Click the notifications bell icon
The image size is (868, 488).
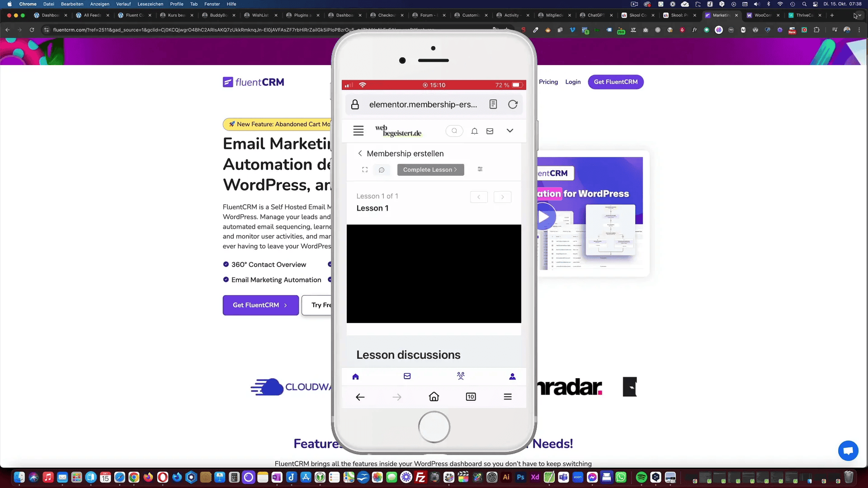coord(475,131)
